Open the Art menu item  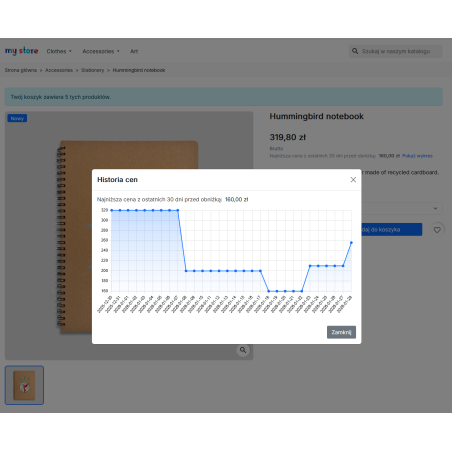(134, 51)
